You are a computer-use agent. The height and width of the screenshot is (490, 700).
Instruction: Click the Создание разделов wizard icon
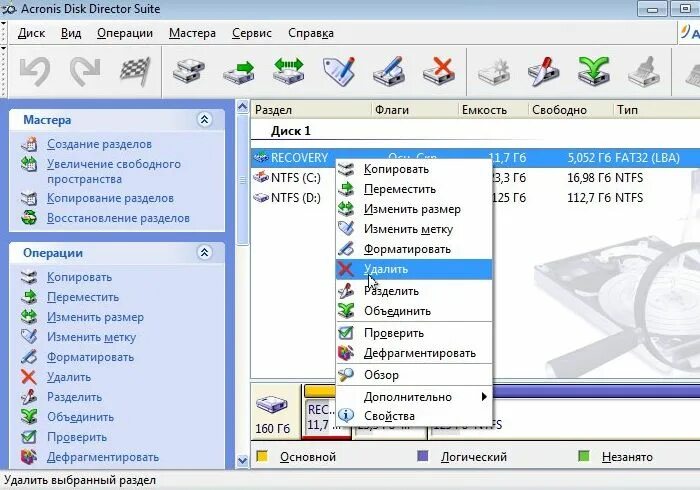29,144
